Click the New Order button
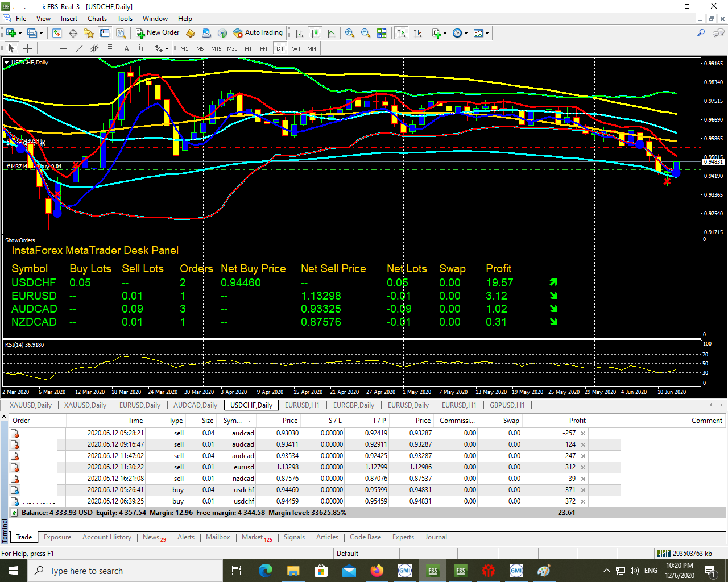Viewport: 728px width, 582px height. pos(158,33)
